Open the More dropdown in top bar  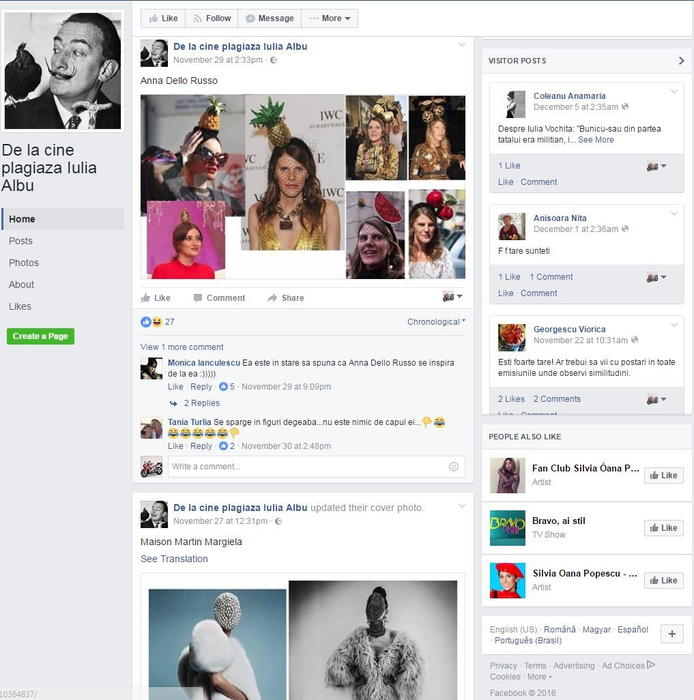[x=329, y=18]
